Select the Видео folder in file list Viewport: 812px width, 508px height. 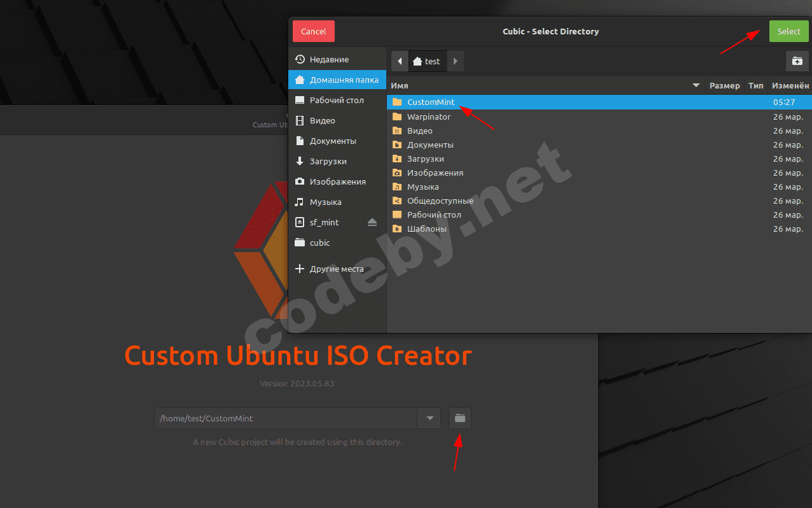tap(599, 131)
